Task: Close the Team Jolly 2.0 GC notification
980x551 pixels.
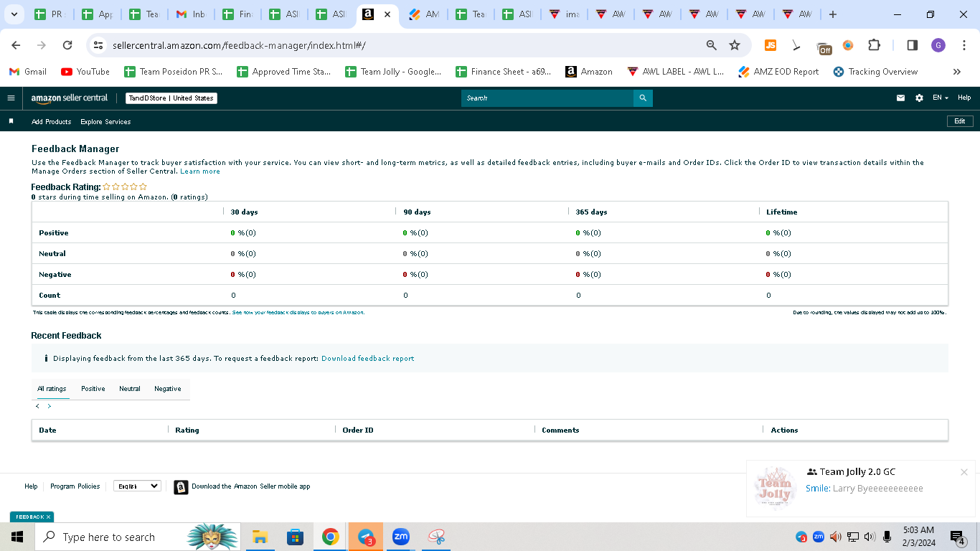Action: pos(964,472)
